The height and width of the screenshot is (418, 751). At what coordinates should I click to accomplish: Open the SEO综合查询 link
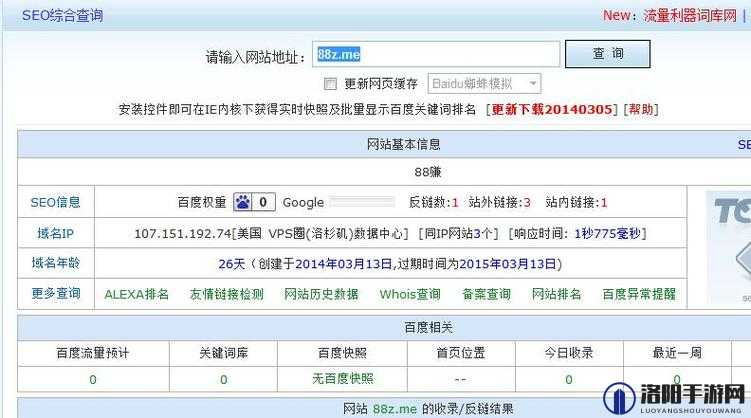(x=62, y=15)
